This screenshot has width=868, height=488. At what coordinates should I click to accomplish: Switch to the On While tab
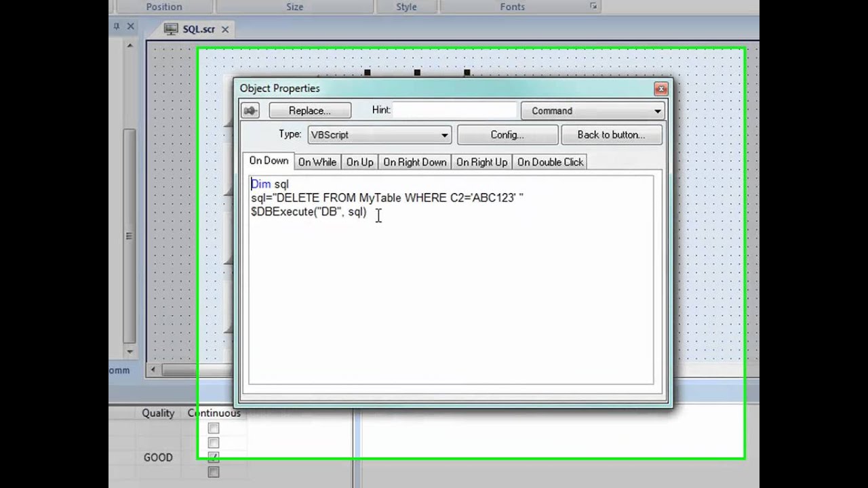tap(317, 162)
